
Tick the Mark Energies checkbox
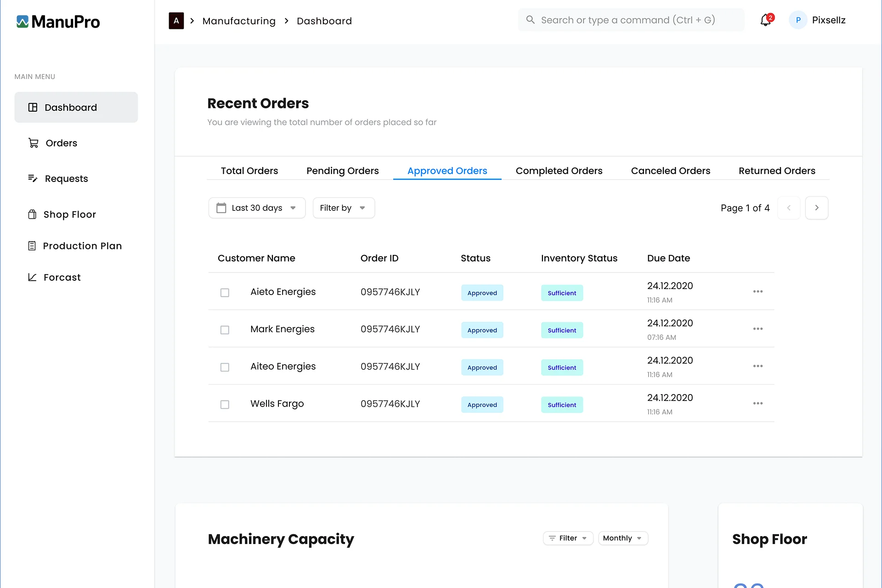[x=225, y=330]
